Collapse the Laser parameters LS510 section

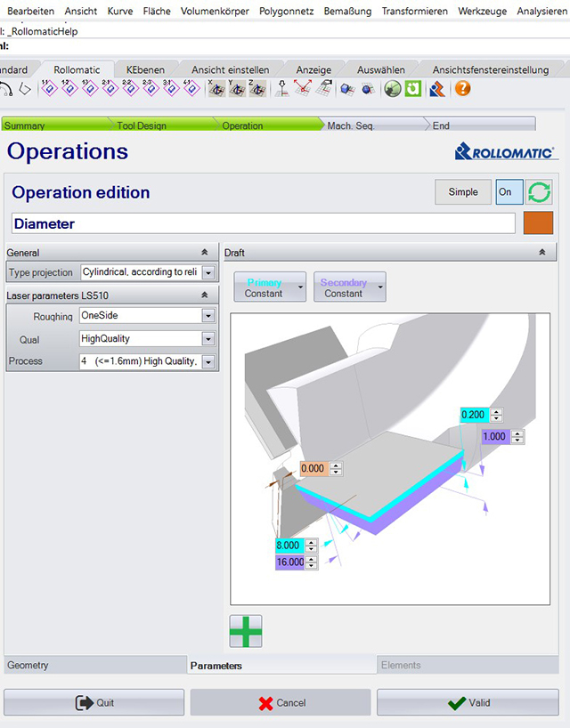pos(205,295)
